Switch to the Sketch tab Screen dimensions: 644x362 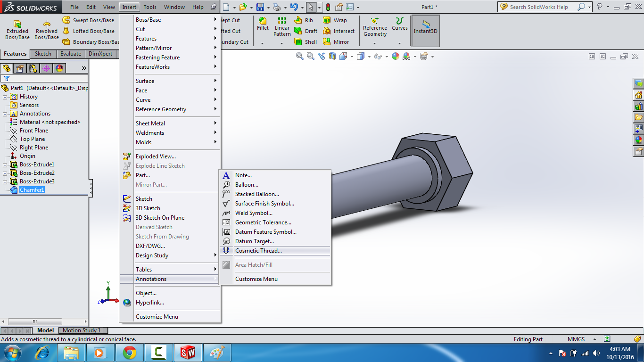pyautogui.click(x=43, y=54)
